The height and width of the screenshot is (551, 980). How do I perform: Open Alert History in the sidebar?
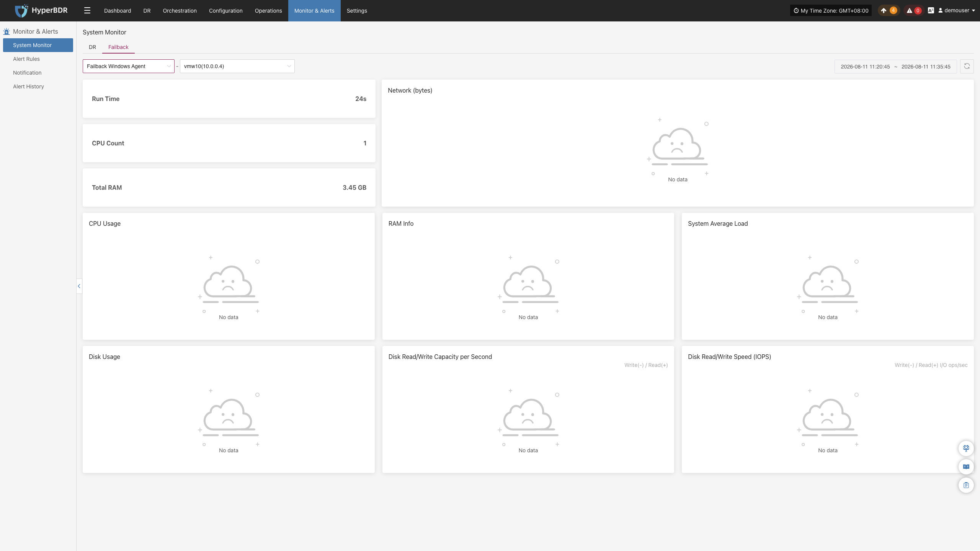point(28,86)
